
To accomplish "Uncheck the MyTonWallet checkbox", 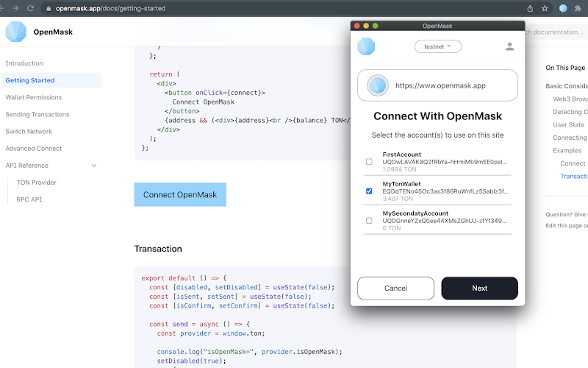I will pos(369,191).
